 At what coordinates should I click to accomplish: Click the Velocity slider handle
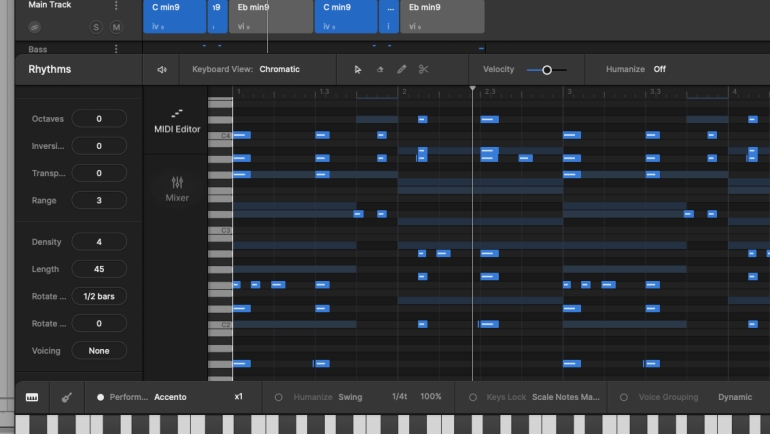(x=547, y=70)
